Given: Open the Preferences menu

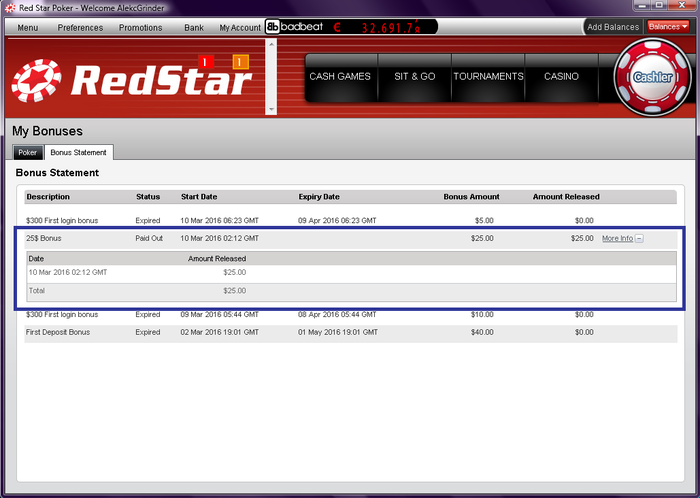Looking at the screenshot, I should click(x=80, y=28).
